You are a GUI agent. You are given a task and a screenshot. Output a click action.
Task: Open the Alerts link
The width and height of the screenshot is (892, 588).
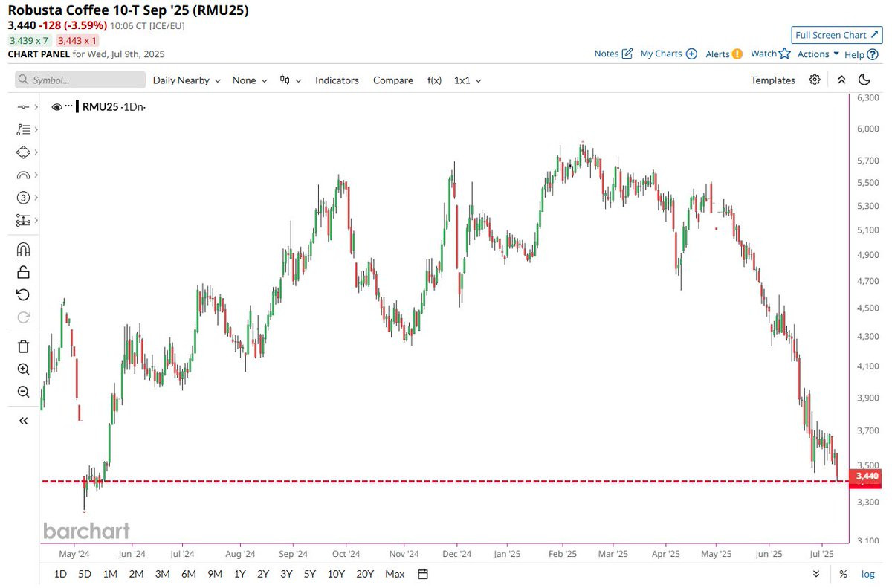click(x=724, y=54)
